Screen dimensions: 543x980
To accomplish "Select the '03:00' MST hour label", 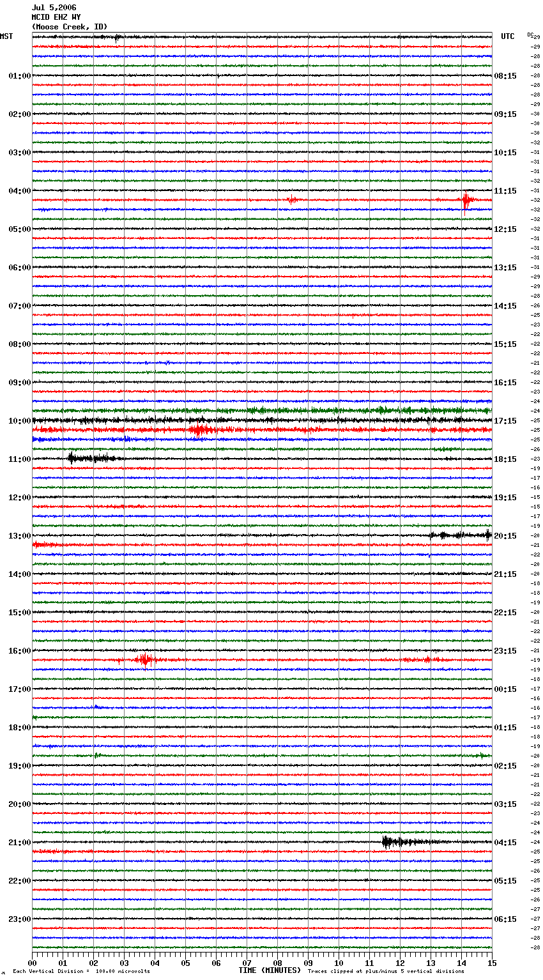I will (x=20, y=153).
